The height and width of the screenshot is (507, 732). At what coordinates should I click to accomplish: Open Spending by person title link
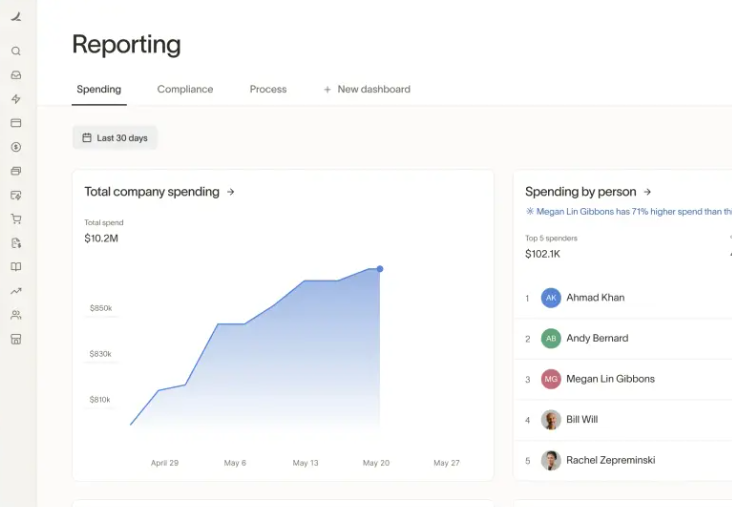(580, 192)
